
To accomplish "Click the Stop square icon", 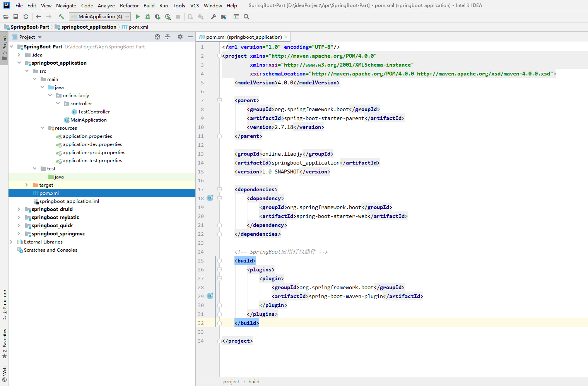I will [x=178, y=17].
